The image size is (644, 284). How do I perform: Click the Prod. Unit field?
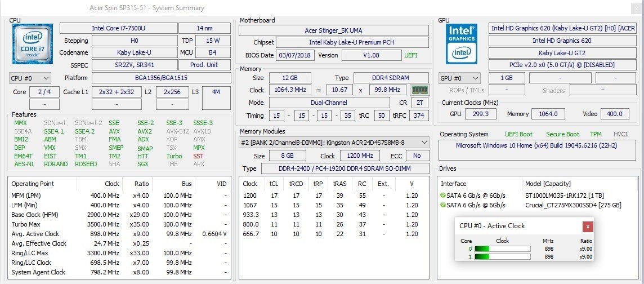click(204, 65)
